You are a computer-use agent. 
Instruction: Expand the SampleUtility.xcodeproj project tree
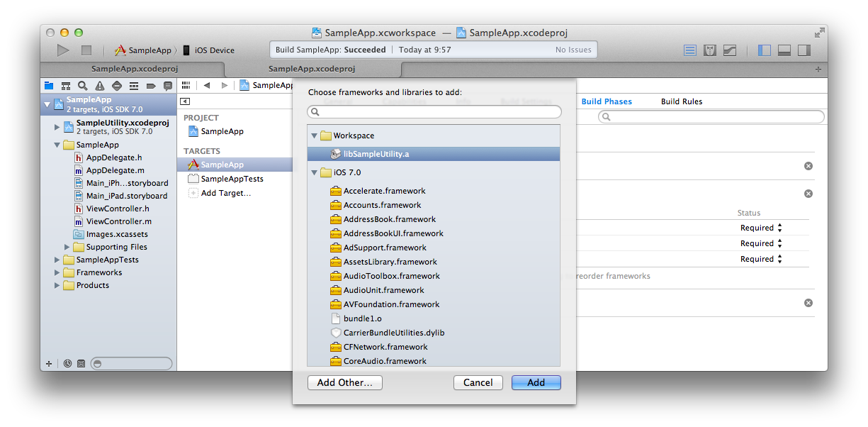coord(57,127)
